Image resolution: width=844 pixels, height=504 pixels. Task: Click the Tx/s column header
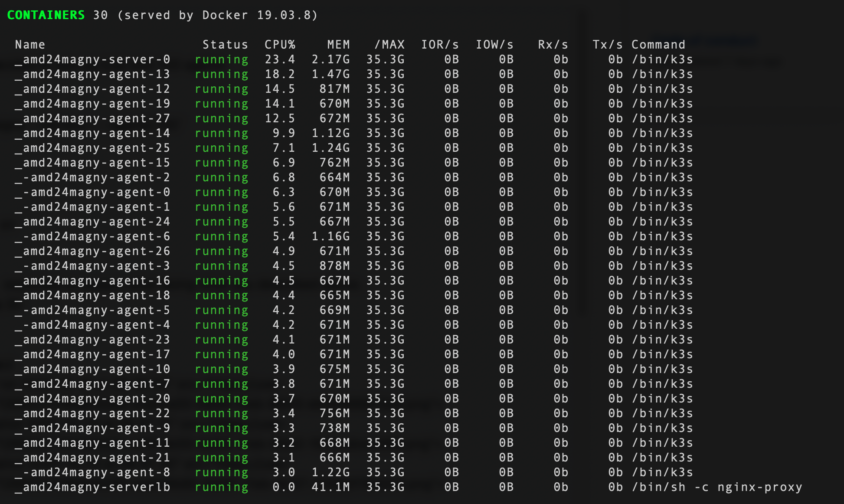(x=608, y=45)
